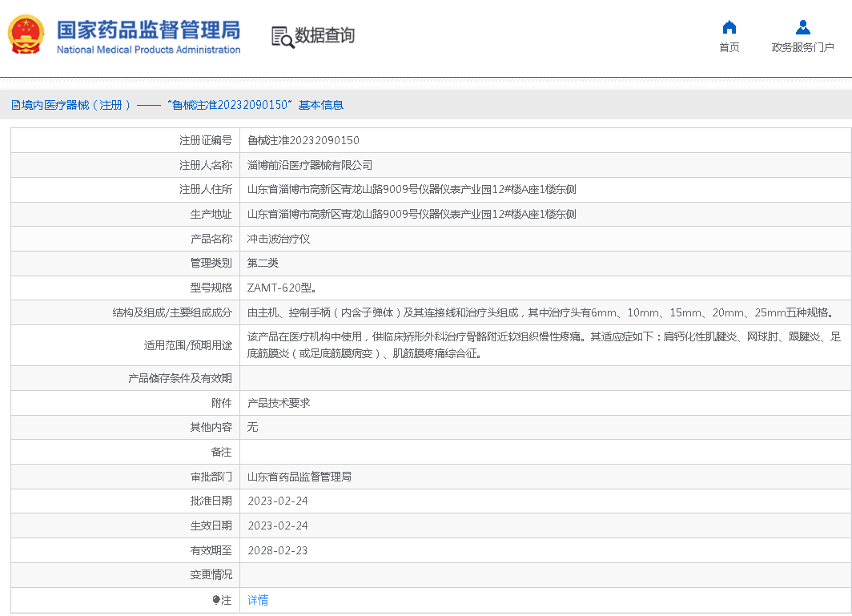Click the document icon before 境内医疗器械
Viewport: 852px width, 616px height.
(x=15, y=105)
